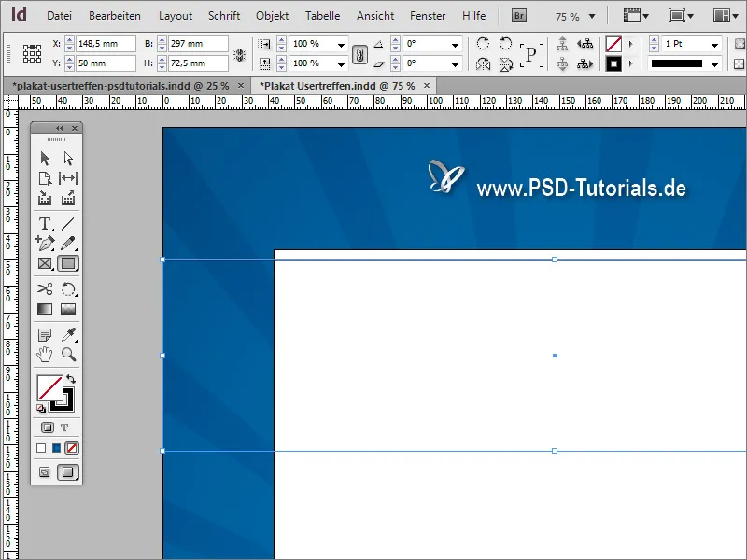Select the Scissors tool
The image size is (747, 560).
click(45, 289)
